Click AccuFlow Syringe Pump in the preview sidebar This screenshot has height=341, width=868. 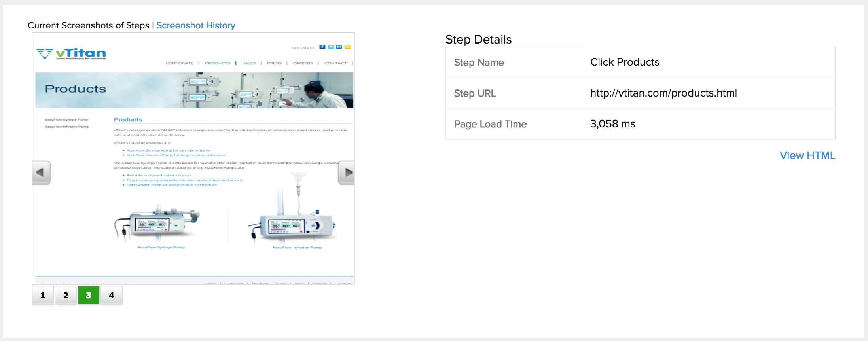click(x=66, y=119)
